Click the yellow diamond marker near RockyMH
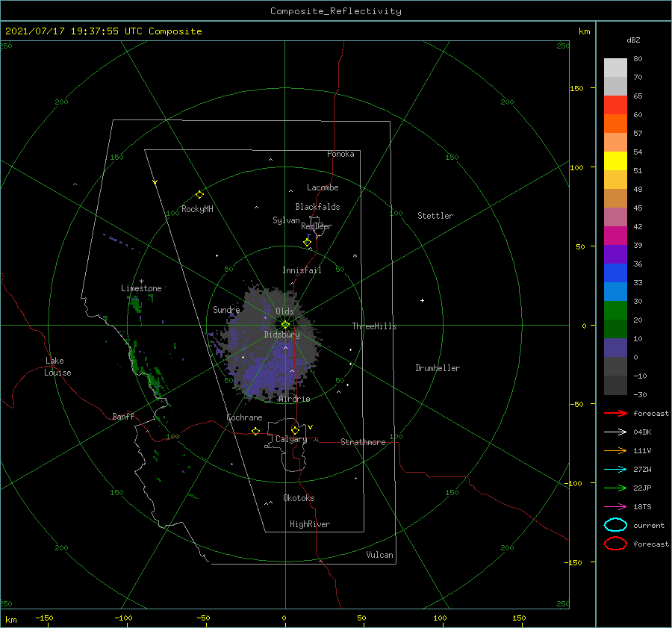 point(199,195)
